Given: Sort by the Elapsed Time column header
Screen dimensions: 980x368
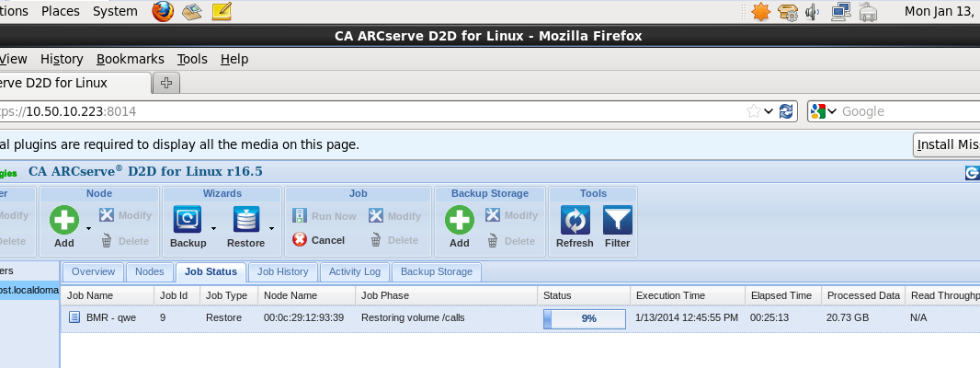Looking at the screenshot, I should [783, 295].
